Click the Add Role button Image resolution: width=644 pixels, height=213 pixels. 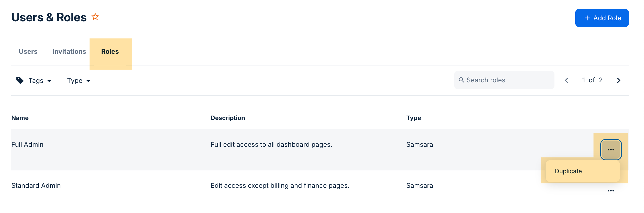point(602,18)
